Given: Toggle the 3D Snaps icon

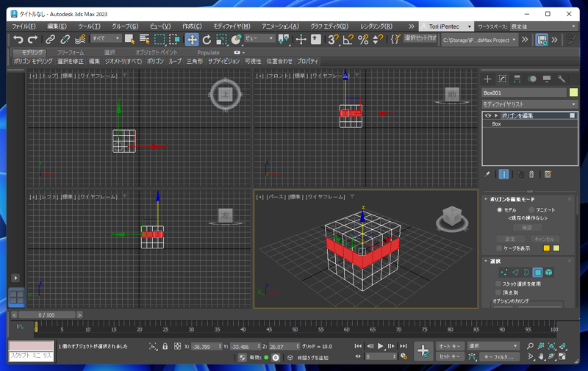Looking at the screenshot, I should coord(333,39).
